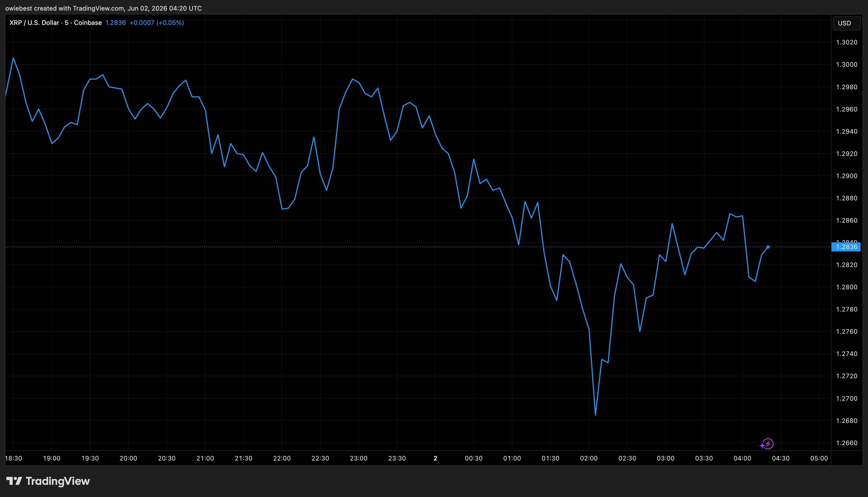Click the 20:00 time axis label
This screenshot has width=868, height=497.
(x=128, y=458)
